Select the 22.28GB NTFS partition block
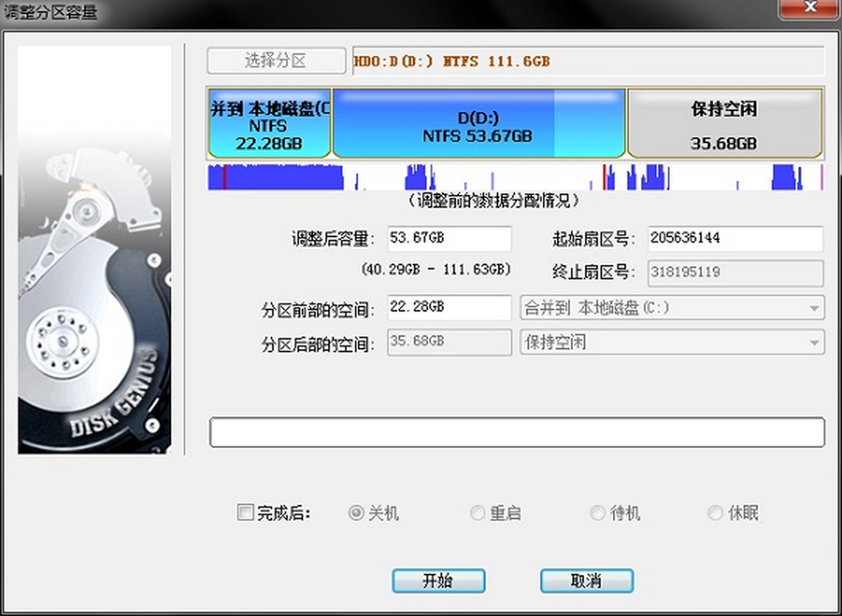This screenshot has width=842, height=616. (x=269, y=123)
